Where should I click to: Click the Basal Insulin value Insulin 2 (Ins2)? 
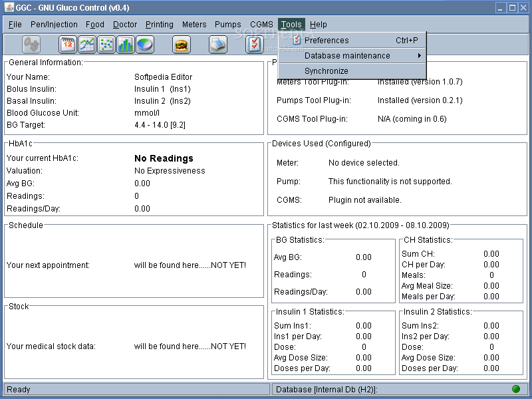(162, 101)
